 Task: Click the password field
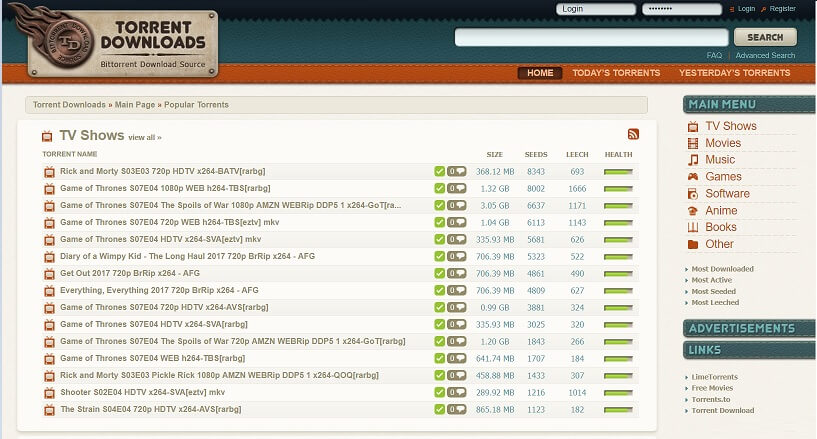[x=682, y=9]
